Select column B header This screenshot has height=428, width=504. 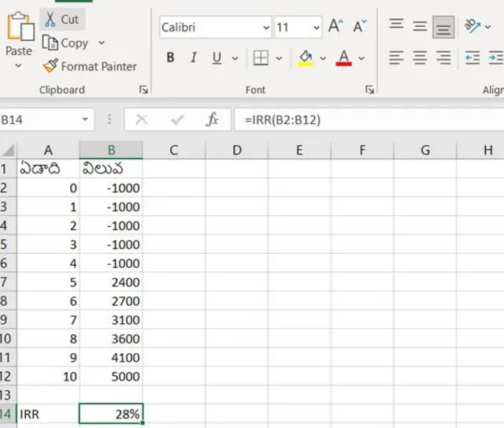click(x=111, y=150)
